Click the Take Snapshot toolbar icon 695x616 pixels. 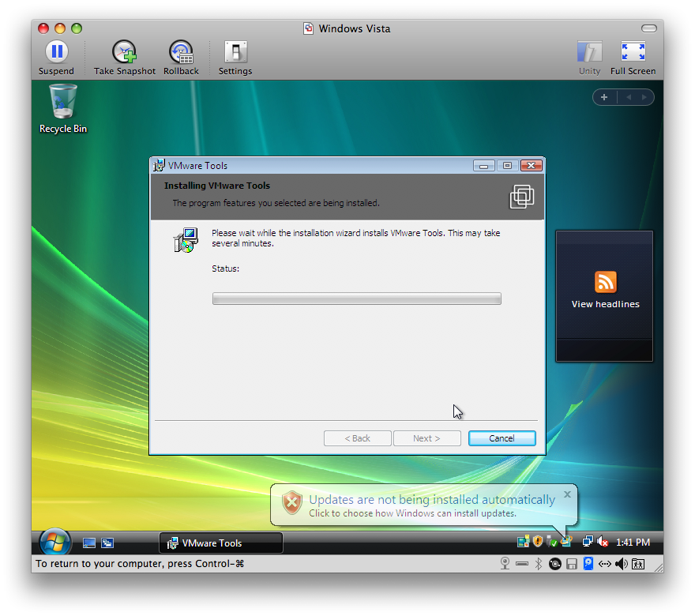(x=125, y=53)
